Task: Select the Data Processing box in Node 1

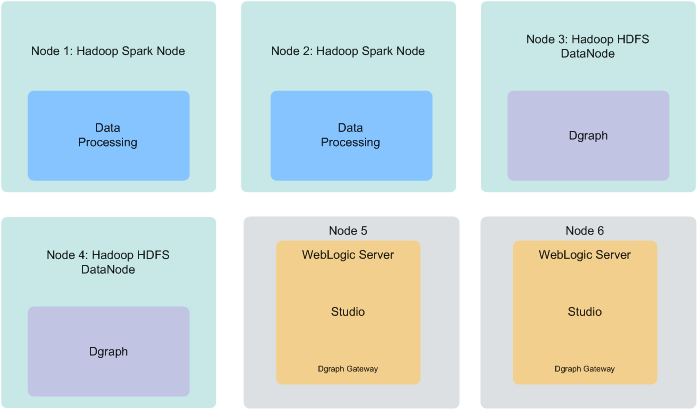Action: tap(108, 136)
